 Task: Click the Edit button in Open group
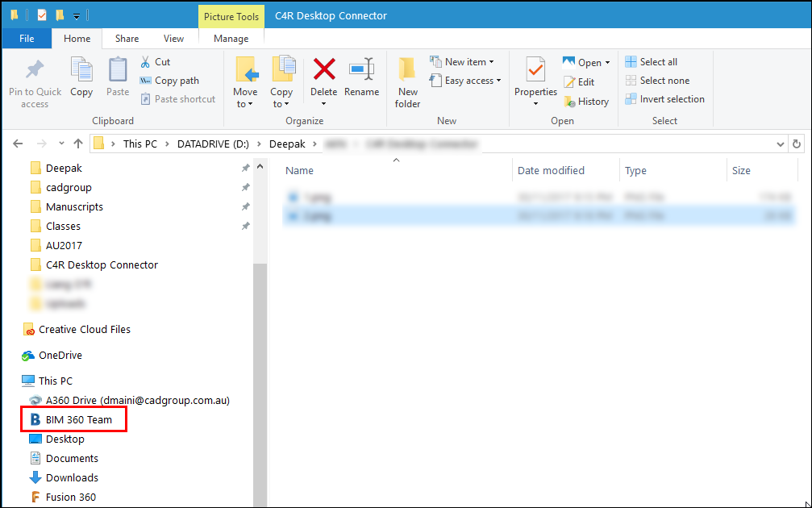tap(579, 81)
